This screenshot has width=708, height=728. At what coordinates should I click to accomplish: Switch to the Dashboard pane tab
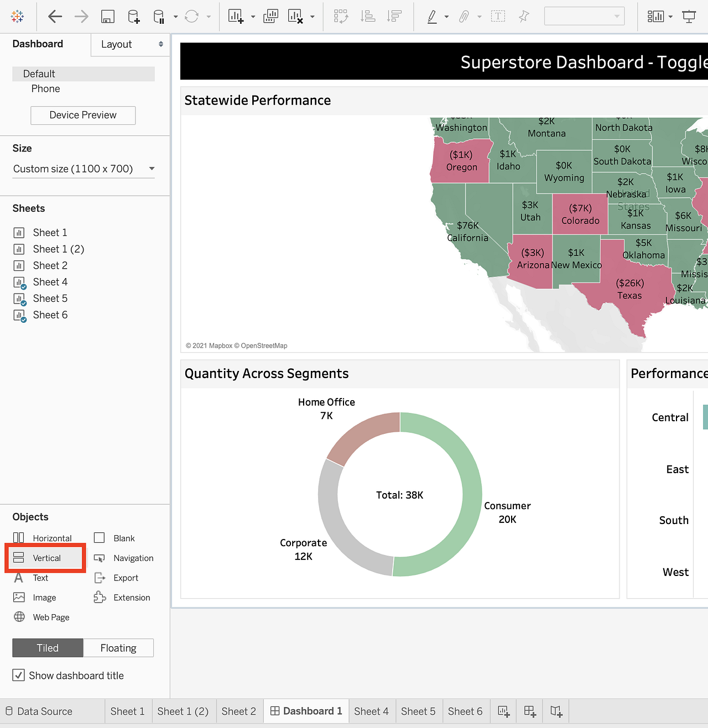click(x=38, y=44)
